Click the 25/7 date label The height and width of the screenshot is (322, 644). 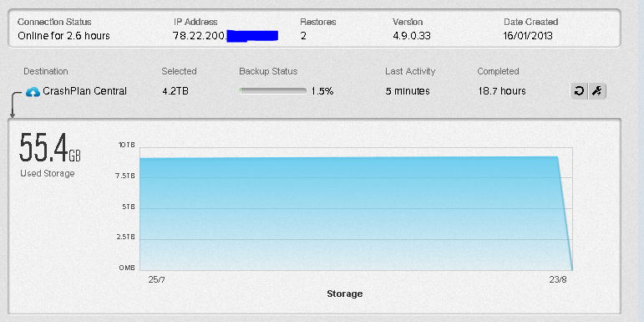coord(156,280)
